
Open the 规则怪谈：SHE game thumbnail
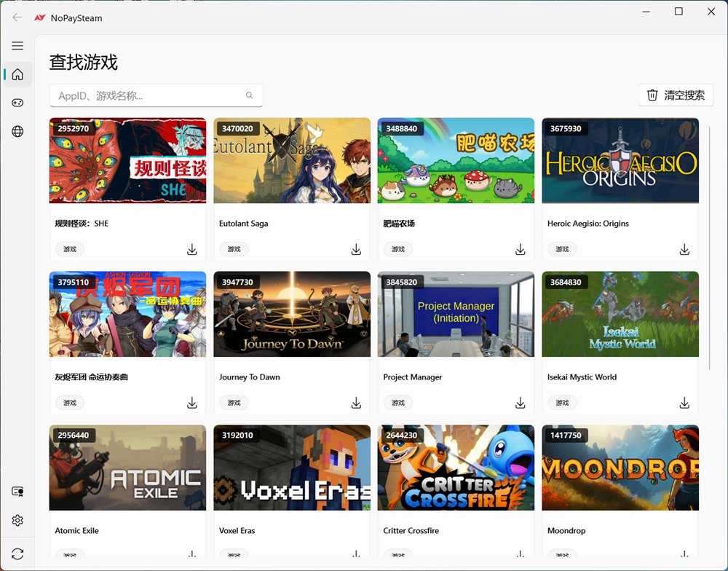(x=127, y=160)
